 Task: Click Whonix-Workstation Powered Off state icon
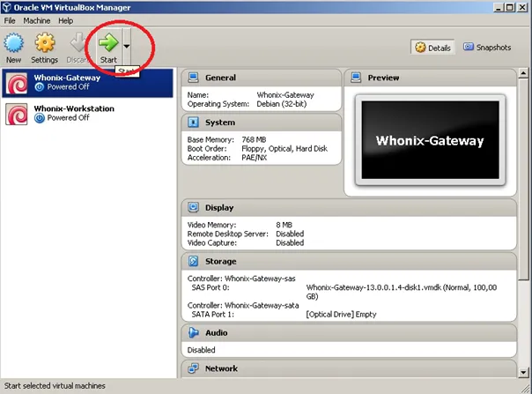(40, 118)
